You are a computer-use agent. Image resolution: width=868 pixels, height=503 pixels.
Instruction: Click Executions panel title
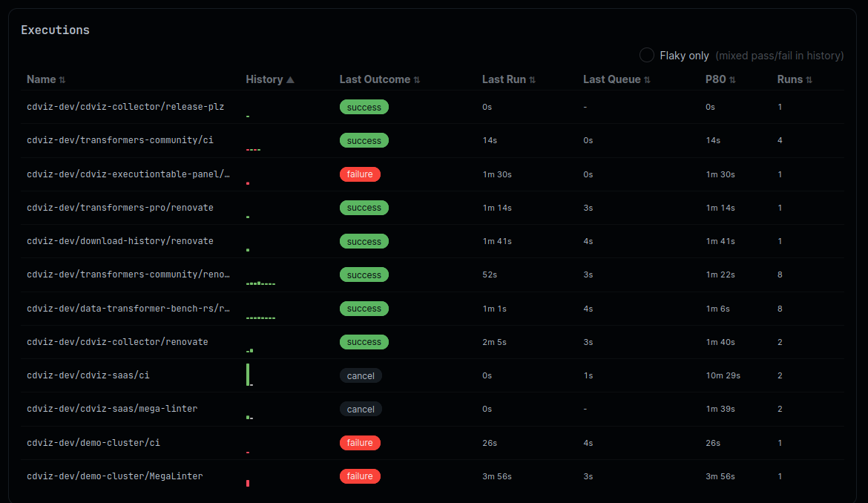pos(56,30)
